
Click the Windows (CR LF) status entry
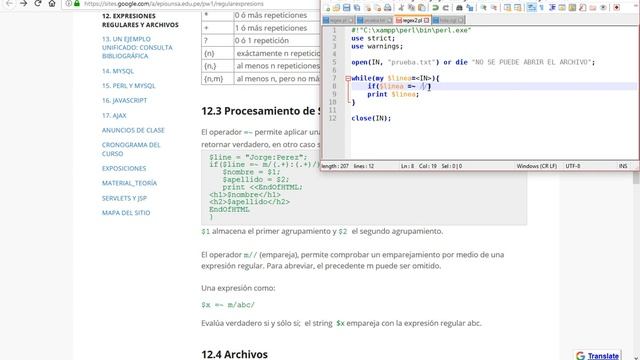[536, 166]
